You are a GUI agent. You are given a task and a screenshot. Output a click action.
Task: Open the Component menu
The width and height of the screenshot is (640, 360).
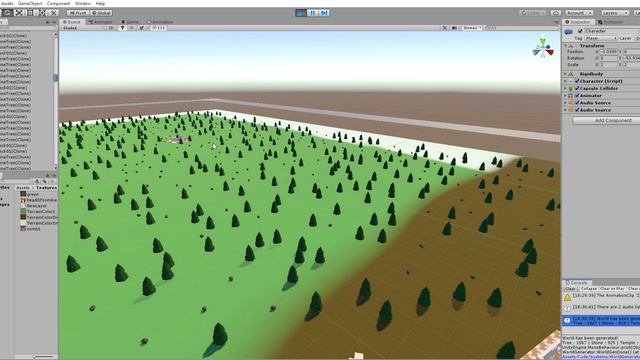(58, 3)
